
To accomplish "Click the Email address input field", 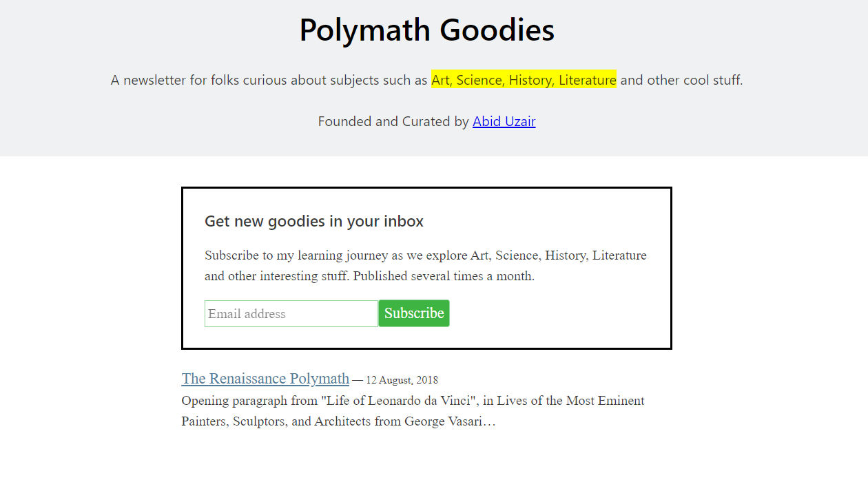I will point(291,314).
